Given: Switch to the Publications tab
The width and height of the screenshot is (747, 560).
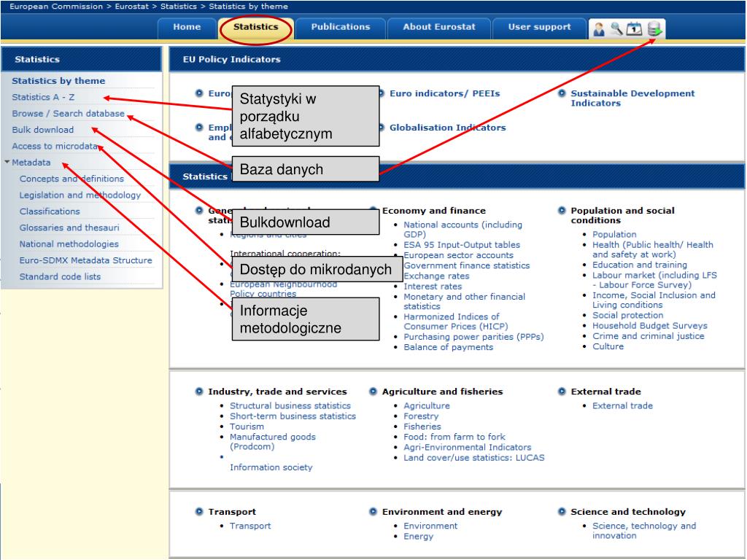Looking at the screenshot, I should point(340,27).
